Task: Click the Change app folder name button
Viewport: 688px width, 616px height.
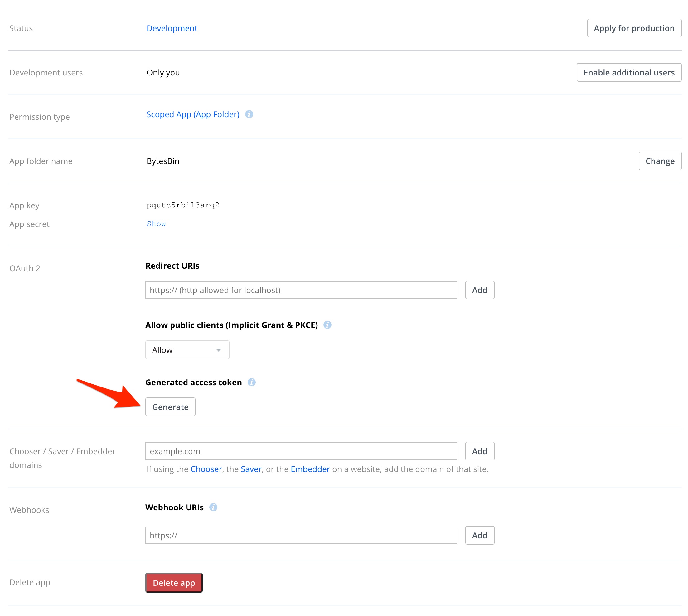Action: pyautogui.click(x=660, y=161)
